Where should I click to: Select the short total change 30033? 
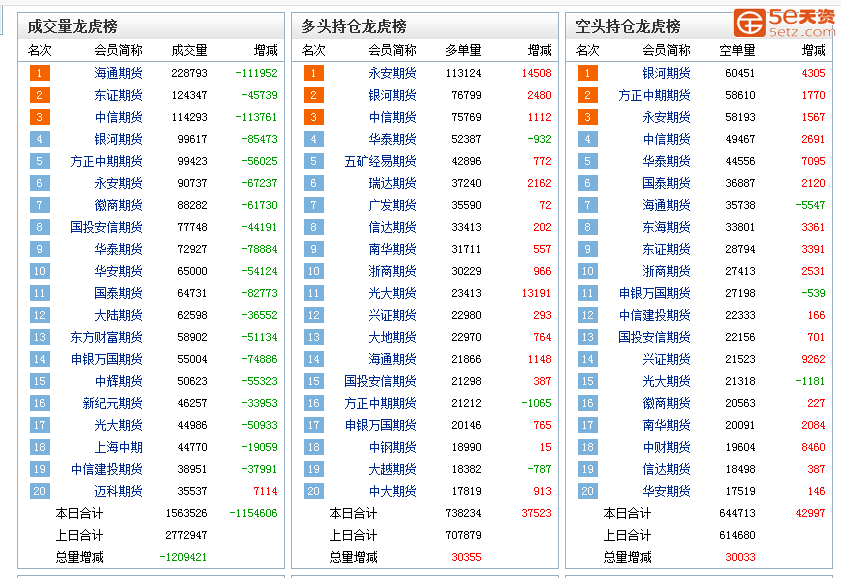[x=740, y=557]
